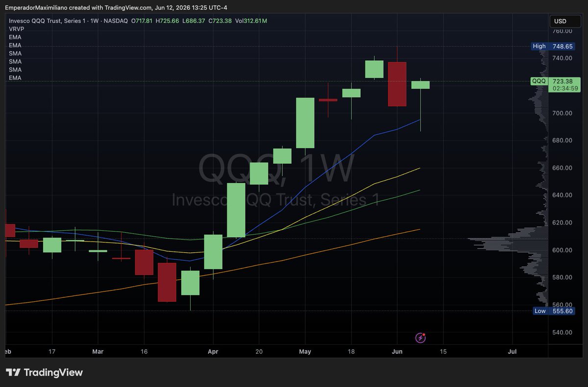Viewport: 588px width, 387px height.
Task: Click the 640.00 price scale label
Action: pos(562,195)
